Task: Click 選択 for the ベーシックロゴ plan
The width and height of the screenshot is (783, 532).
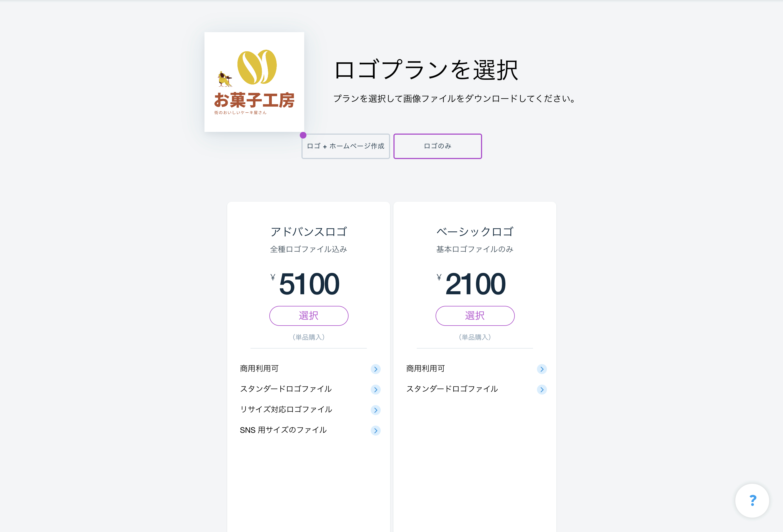Action: click(x=475, y=316)
